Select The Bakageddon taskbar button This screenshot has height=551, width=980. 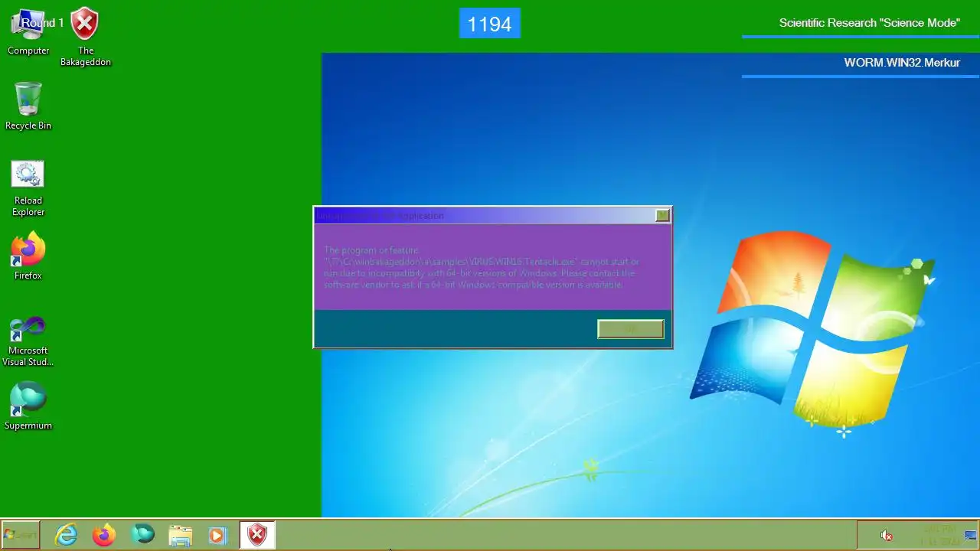pos(257,535)
